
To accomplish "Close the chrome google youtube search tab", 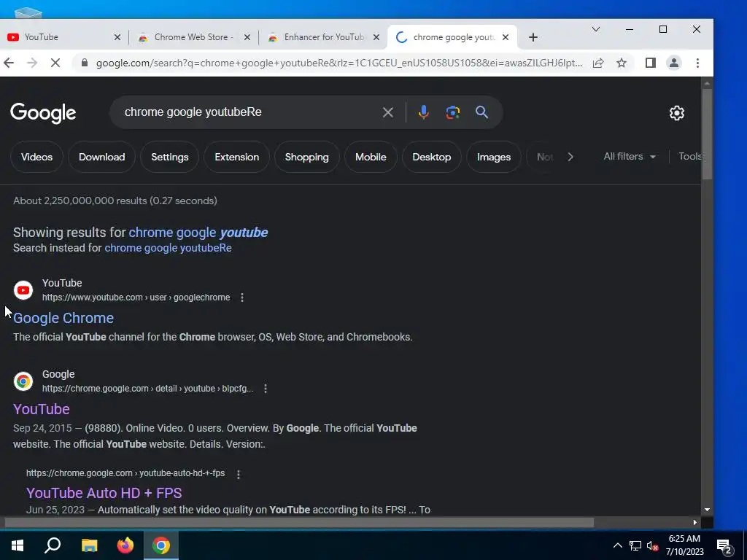I will (506, 37).
